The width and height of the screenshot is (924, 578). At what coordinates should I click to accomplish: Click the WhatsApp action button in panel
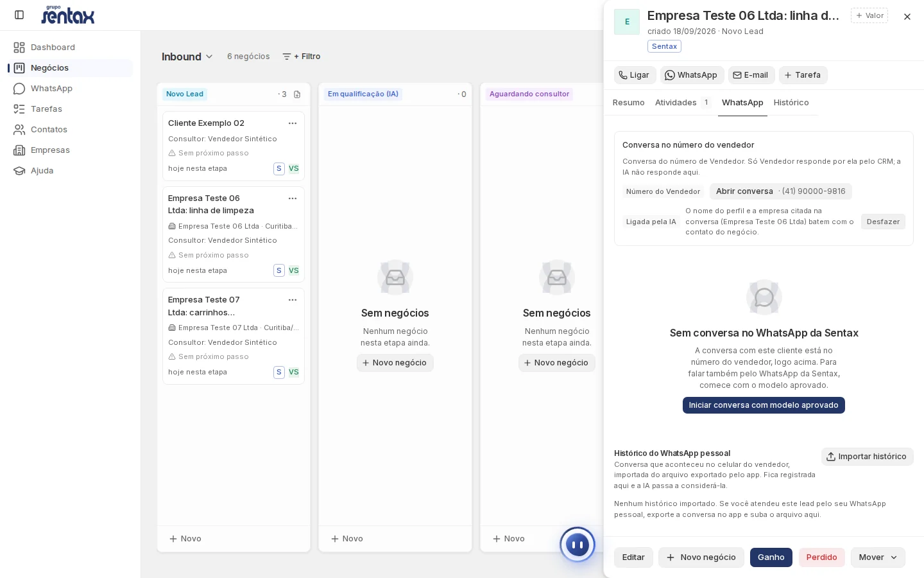click(692, 75)
